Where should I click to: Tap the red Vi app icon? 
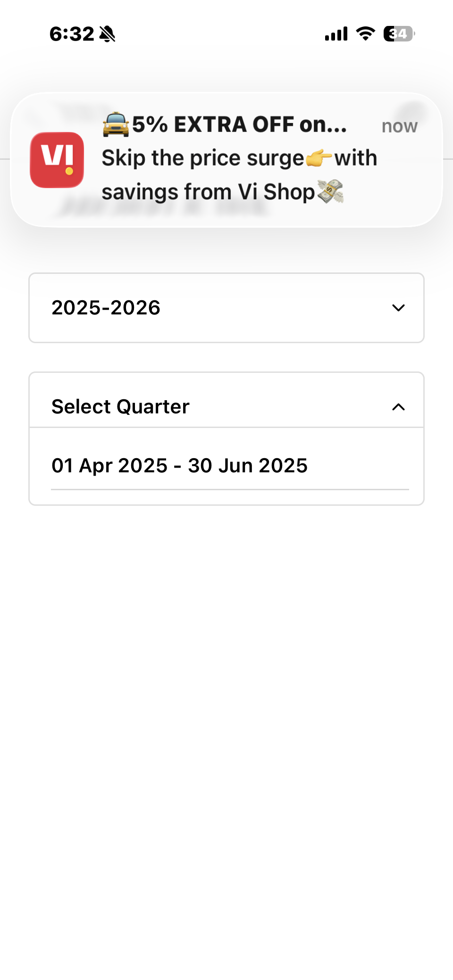click(57, 160)
